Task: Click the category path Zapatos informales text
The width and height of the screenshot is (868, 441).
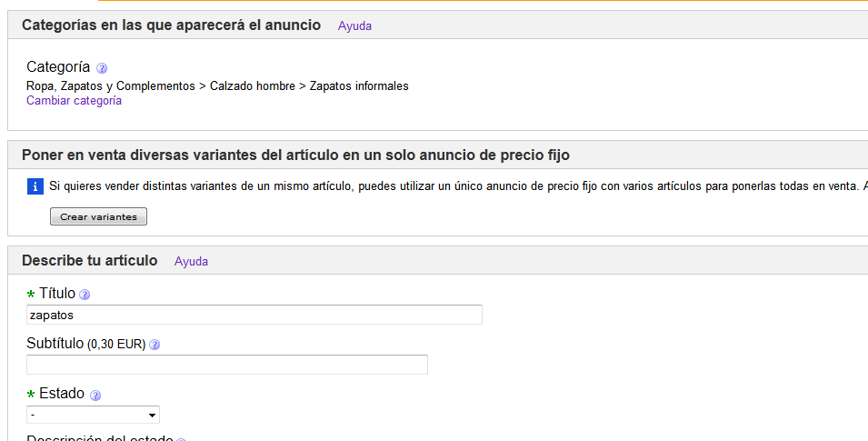Action: coord(359,85)
